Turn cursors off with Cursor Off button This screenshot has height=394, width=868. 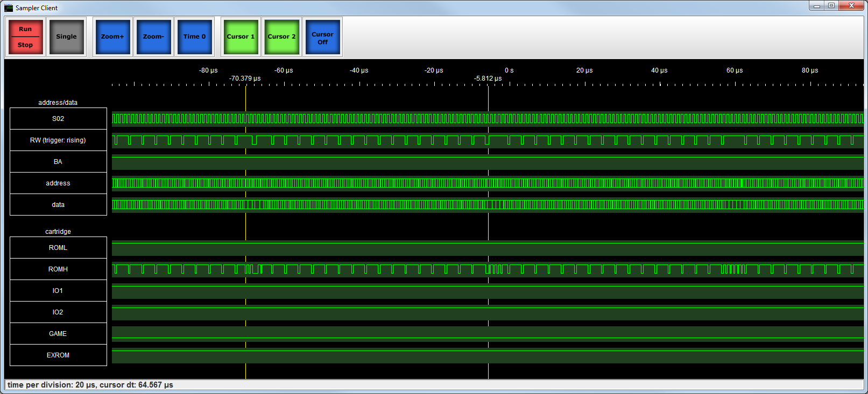tap(322, 37)
